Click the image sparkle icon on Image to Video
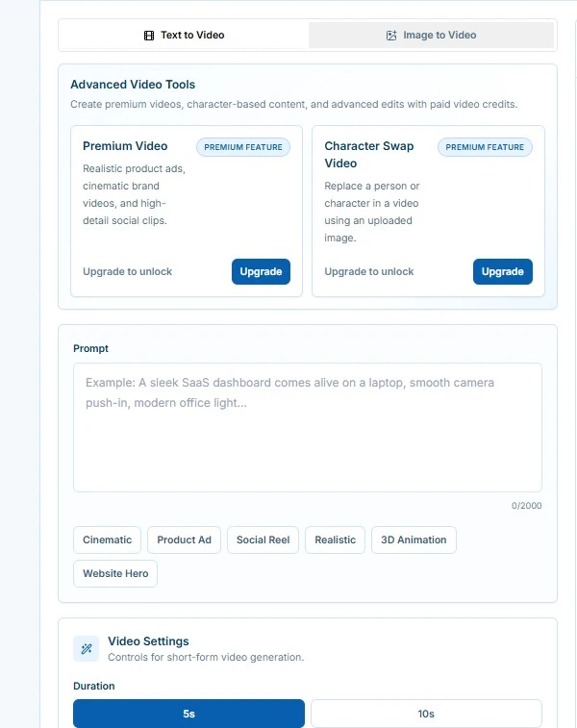This screenshot has width=577, height=728. coord(391,36)
